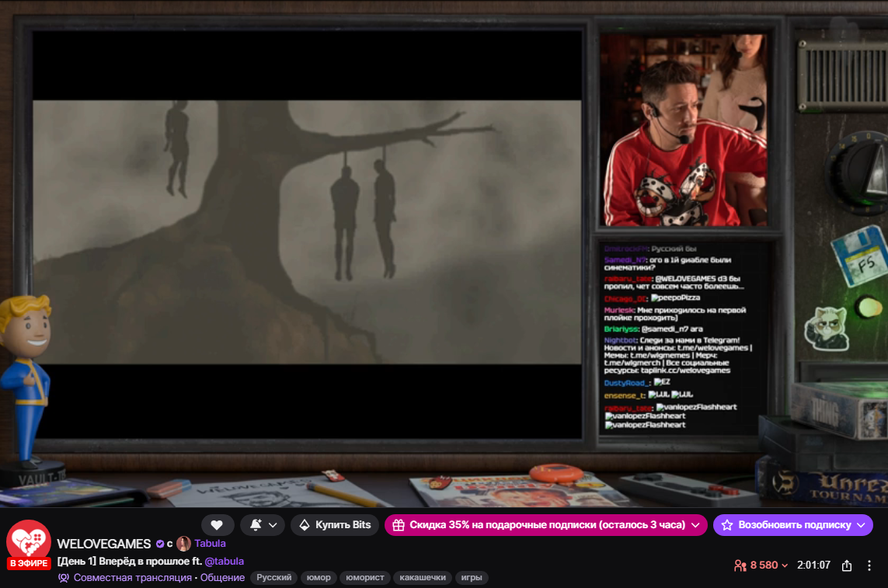Click the stream uptime 2:01:07

[x=813, y=565]
